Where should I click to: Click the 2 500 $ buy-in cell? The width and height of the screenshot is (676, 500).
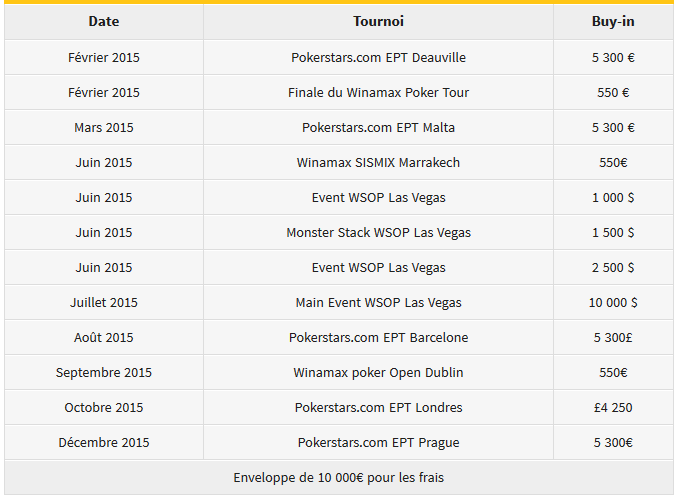click(x=613, y=267)
